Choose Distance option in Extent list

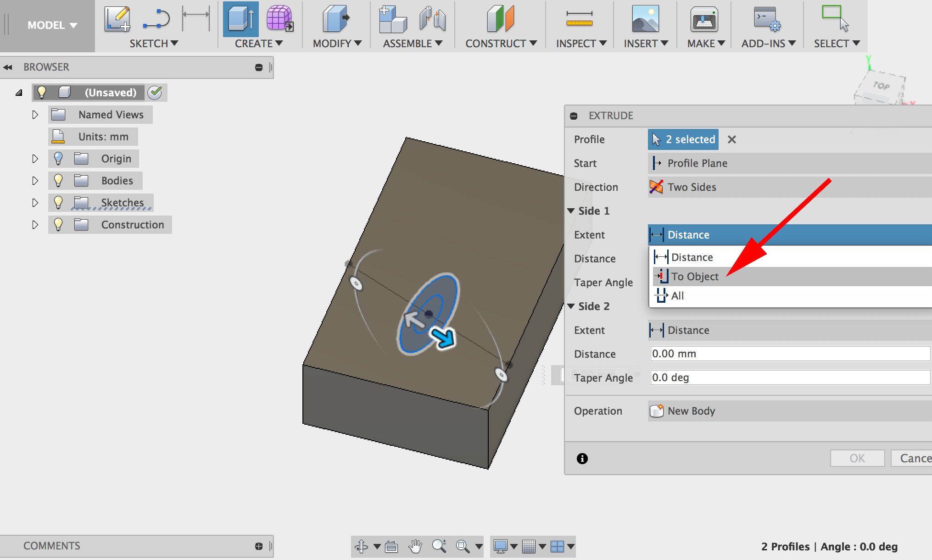[x=792, y=257]
